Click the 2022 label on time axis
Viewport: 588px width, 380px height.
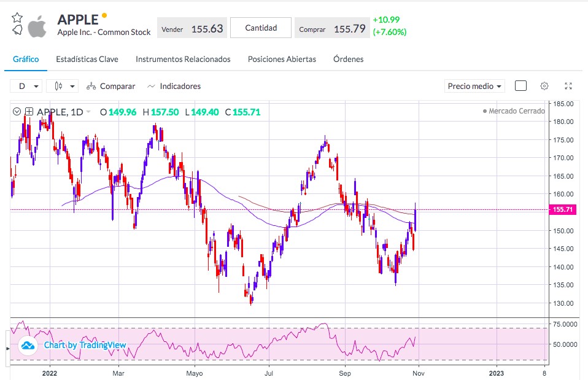[x=50, y=373]
